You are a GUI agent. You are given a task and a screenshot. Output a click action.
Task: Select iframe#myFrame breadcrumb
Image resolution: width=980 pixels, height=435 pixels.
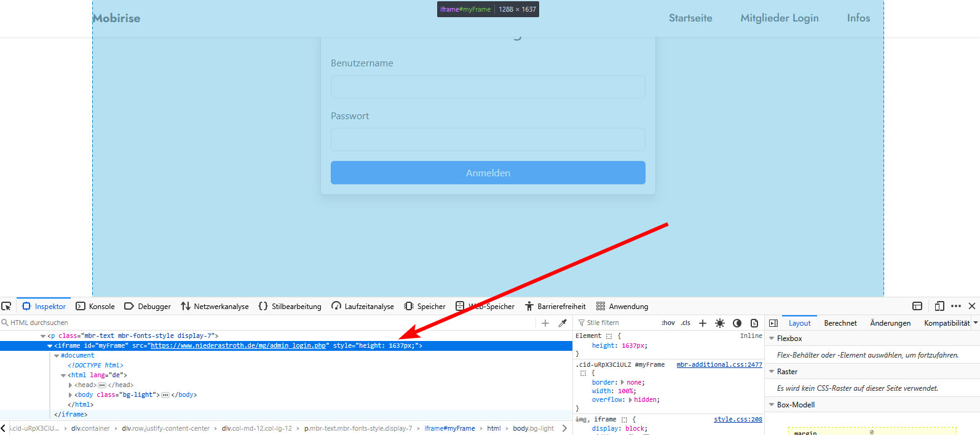click(449, 428)
